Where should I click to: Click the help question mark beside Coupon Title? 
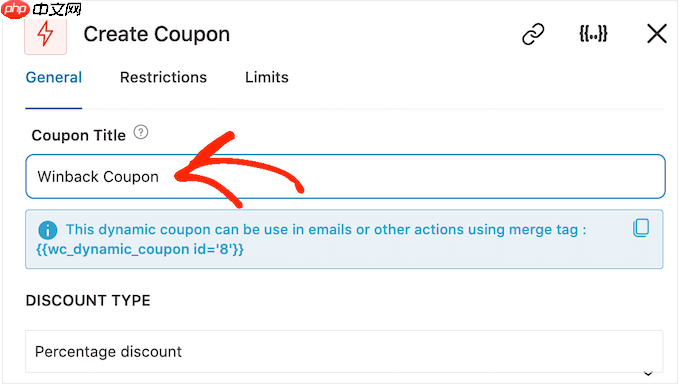click(141, 132)
